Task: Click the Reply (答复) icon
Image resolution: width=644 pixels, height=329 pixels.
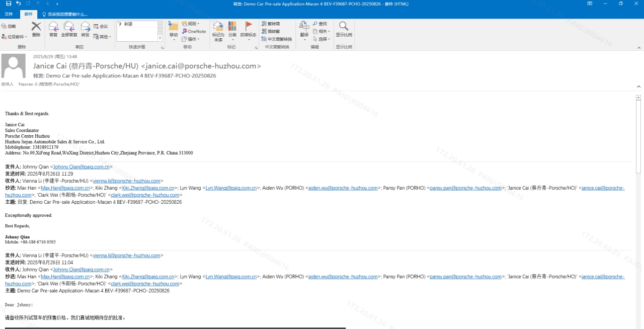Action: click(x=53, y=29)
